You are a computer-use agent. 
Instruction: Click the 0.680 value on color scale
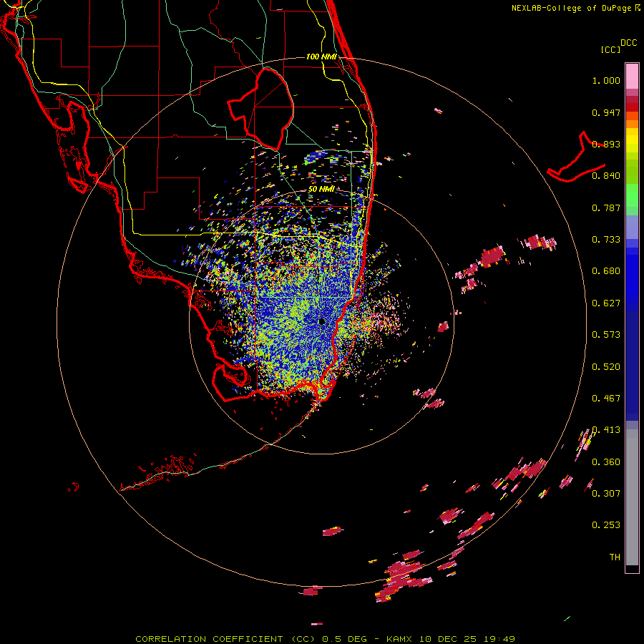(606, 271)
